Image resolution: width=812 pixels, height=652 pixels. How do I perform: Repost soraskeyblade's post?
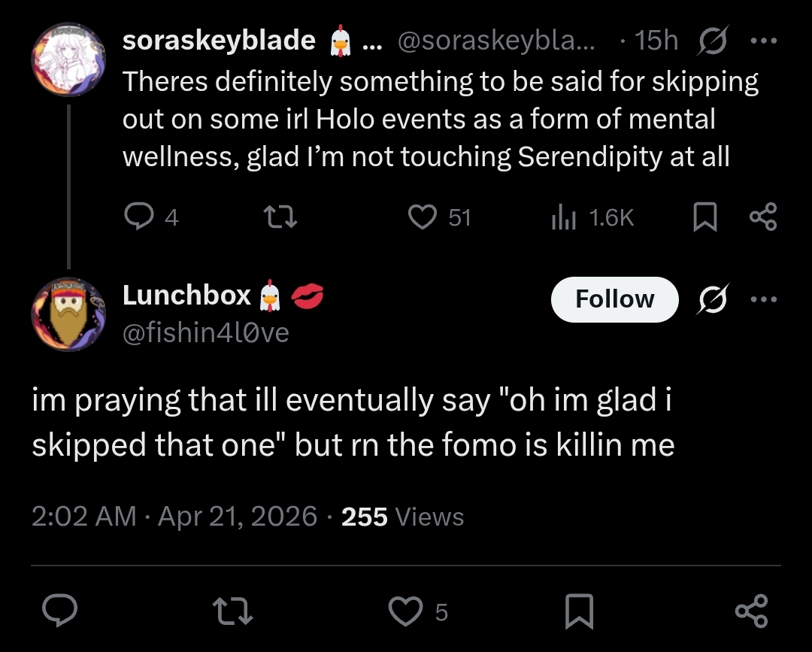click(x=283, y=217)
